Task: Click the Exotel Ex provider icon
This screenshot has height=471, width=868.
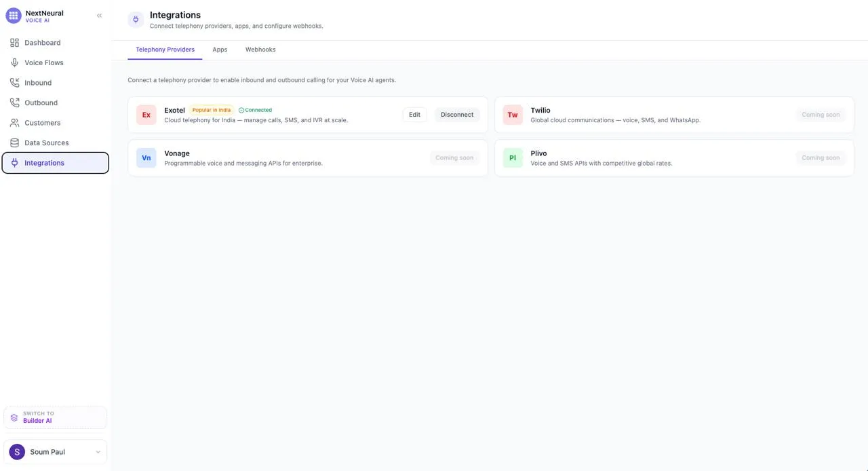Action: [x=146, y=115]
